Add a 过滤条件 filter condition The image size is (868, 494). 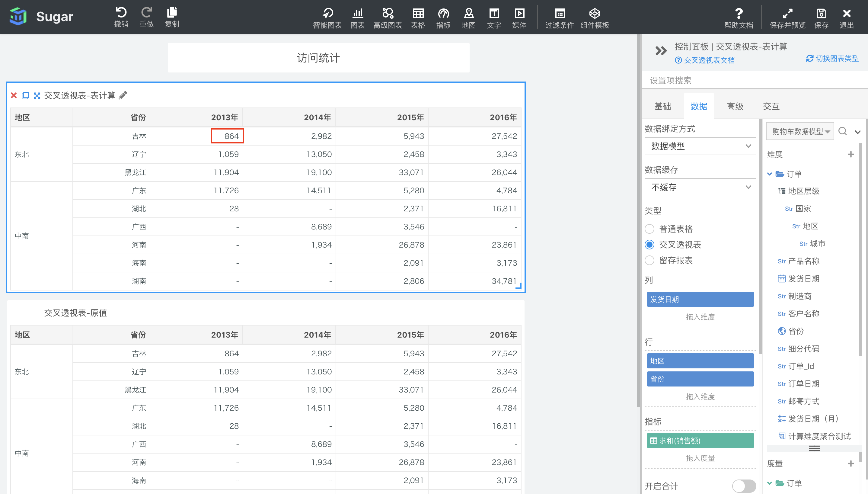click(x=560, y=18)
